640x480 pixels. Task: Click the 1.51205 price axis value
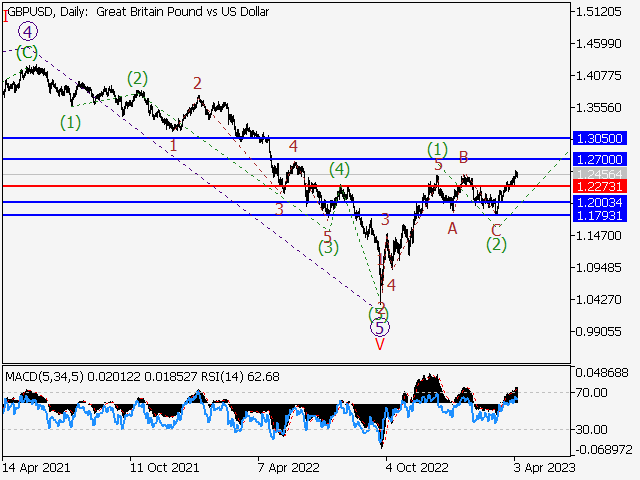click(598, 12)
